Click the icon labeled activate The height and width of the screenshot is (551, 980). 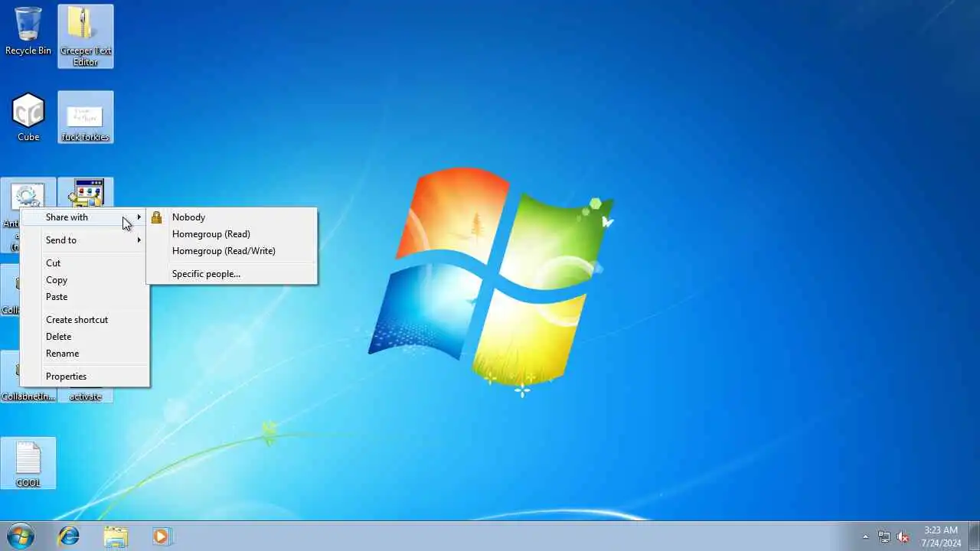tap(86, 396)
